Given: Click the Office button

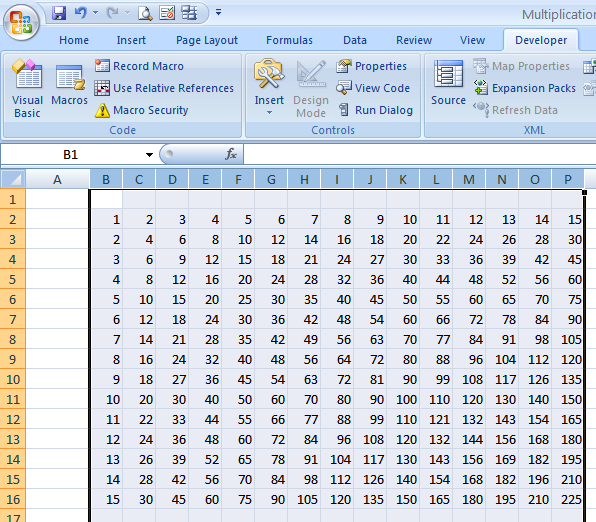Looking at the screenshot, I should point(21,22).
